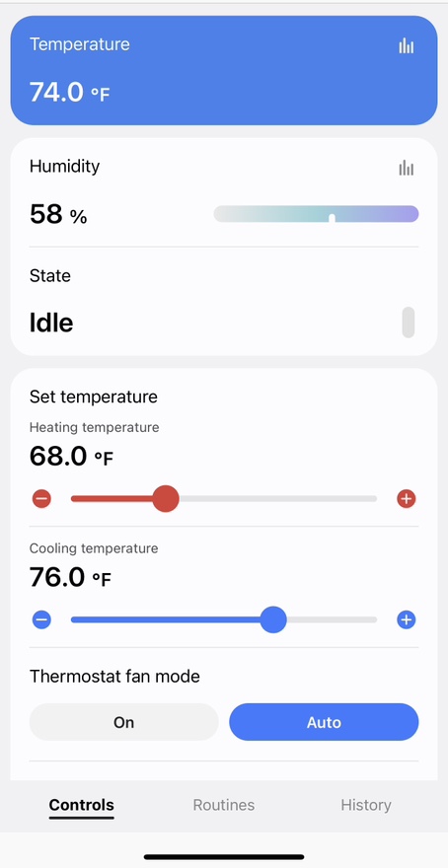Set thermostat fan mode to On
The height and width of the screenshot is (868, 448).
click(124, 722)
